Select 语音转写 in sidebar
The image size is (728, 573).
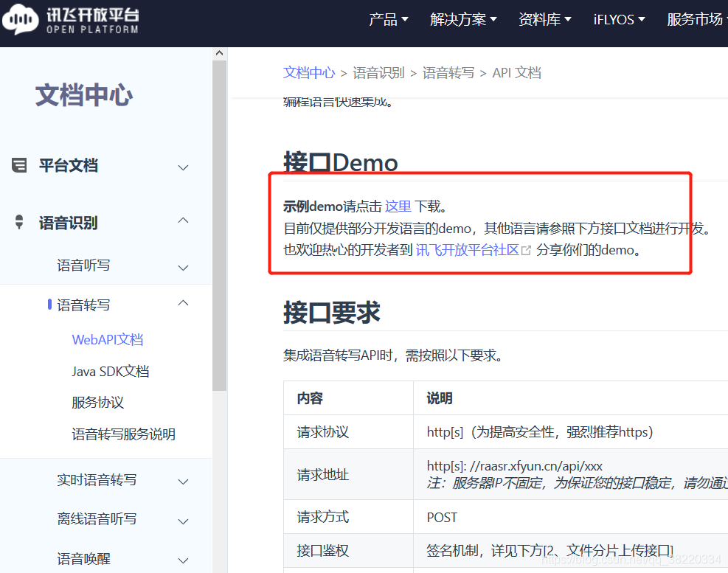[x=83, y=305]
